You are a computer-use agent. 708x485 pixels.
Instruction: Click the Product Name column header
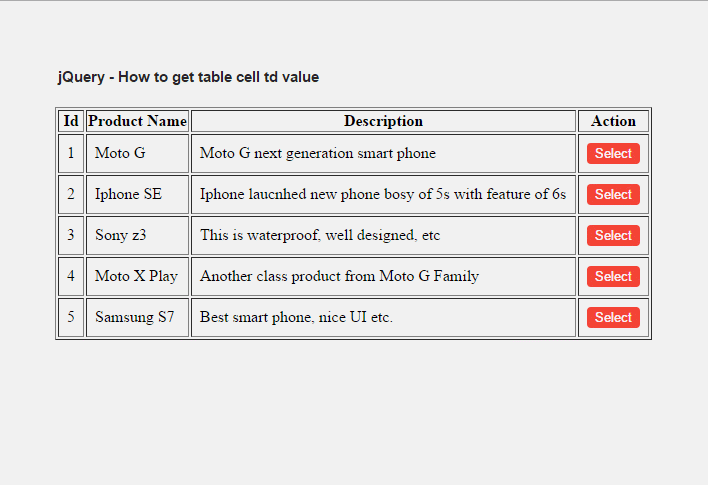click(x=138, y=121)
